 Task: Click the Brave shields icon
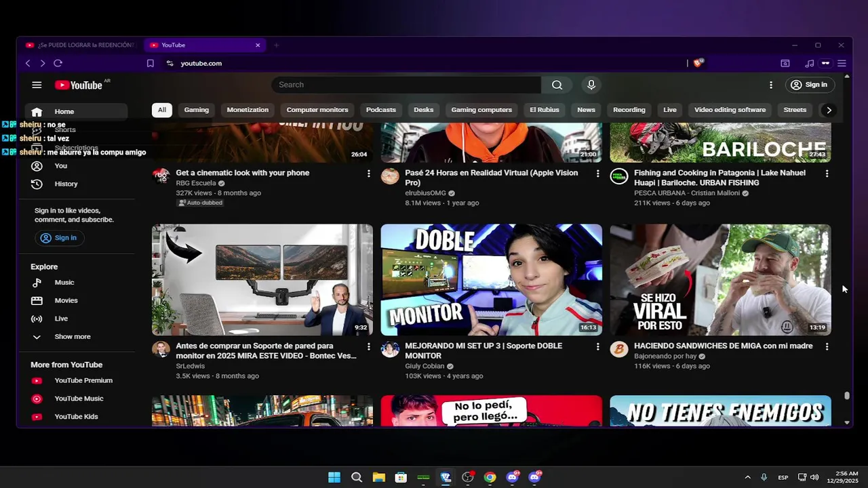click(698, 63)
